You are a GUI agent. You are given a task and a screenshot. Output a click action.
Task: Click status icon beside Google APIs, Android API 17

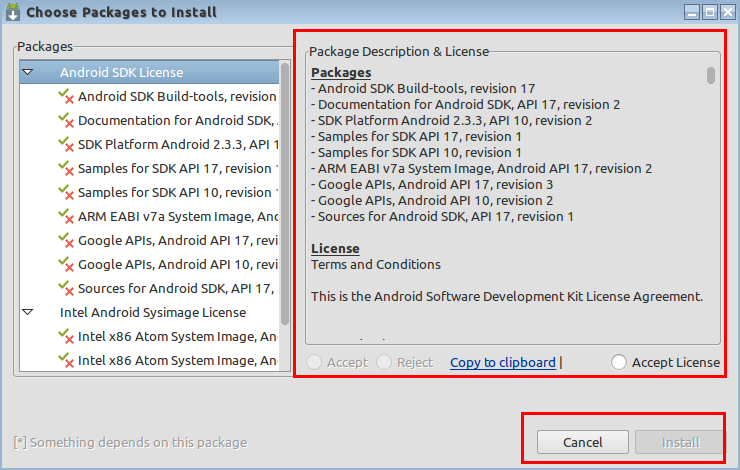coord(66,241)
